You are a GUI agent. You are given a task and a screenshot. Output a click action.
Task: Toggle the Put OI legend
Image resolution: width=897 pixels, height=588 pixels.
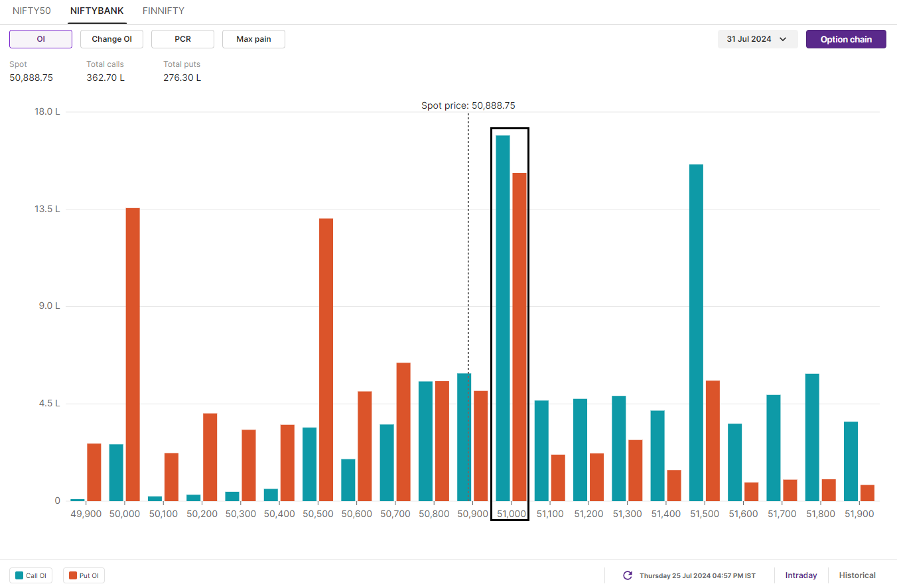tap(84, 575)
